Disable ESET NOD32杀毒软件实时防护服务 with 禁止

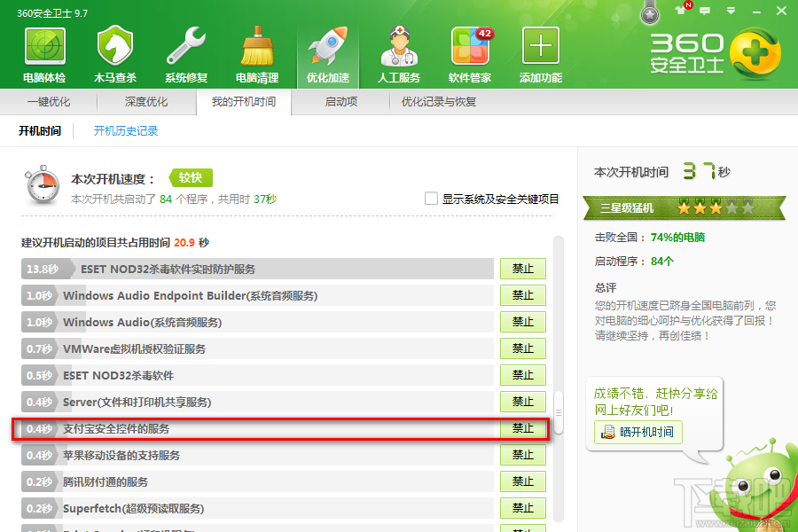[522, 268]
